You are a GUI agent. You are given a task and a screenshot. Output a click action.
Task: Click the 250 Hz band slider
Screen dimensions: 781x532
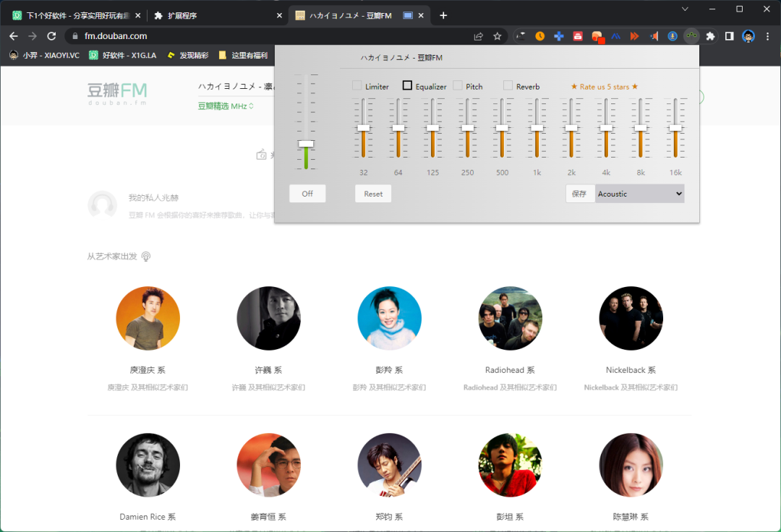(x=468, y=128)
